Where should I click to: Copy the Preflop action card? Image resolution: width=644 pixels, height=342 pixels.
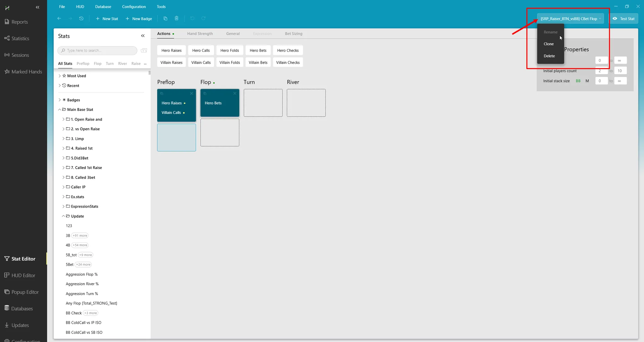(162, 93)
